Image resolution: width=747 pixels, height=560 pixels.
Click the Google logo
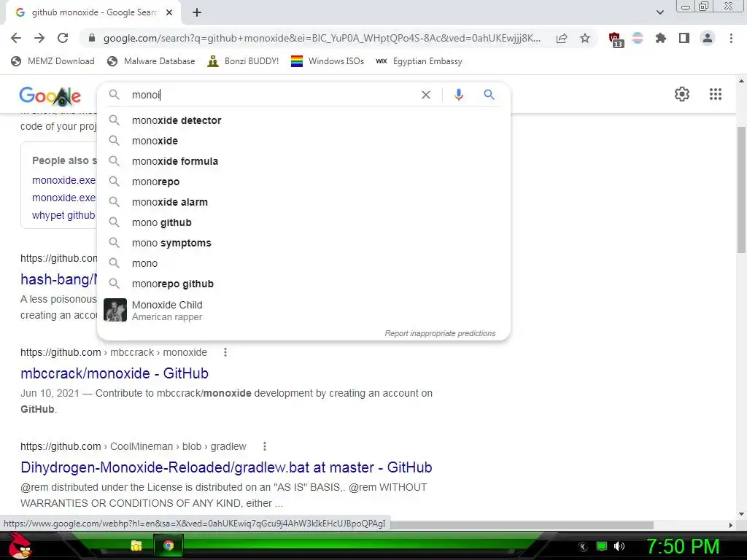tap(50, 96)
